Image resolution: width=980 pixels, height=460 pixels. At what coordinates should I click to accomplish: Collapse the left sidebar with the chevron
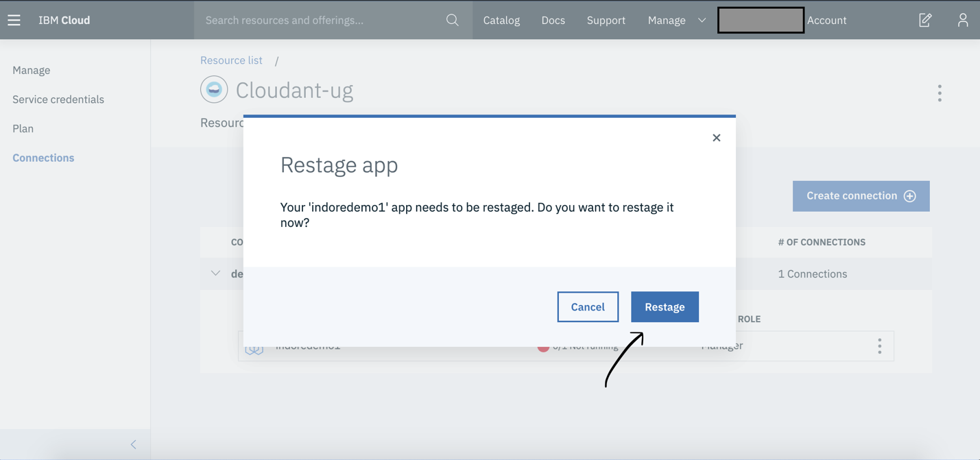coord(134,444)
